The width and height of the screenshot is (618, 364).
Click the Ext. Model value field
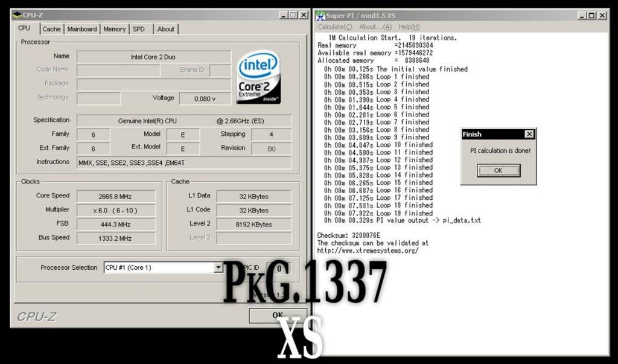pyautogui.click(x=183, y=148)
